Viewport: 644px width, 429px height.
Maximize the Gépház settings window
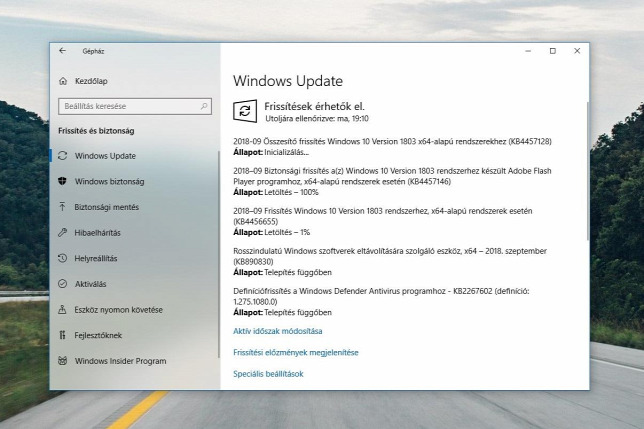tap(553, 51)
